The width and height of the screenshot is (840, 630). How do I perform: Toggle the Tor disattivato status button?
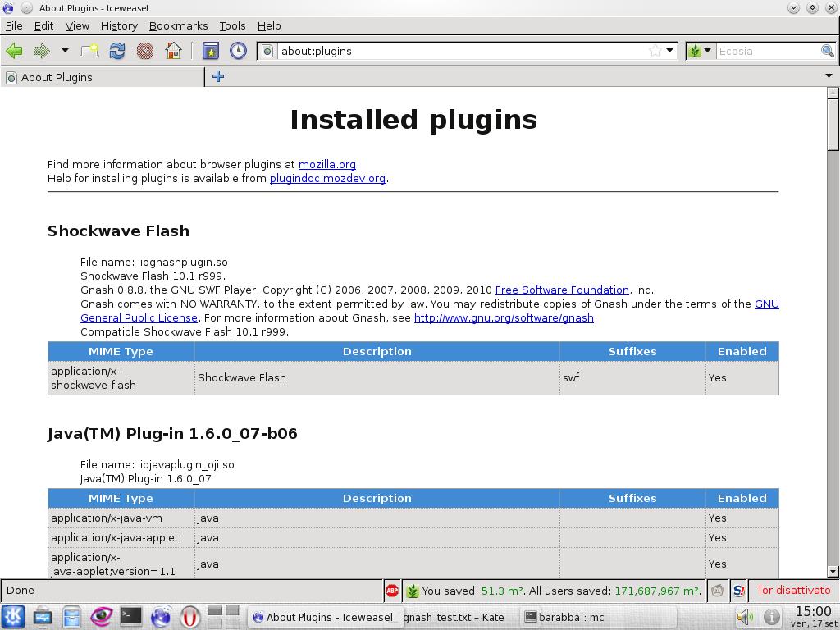coord(792,591)
